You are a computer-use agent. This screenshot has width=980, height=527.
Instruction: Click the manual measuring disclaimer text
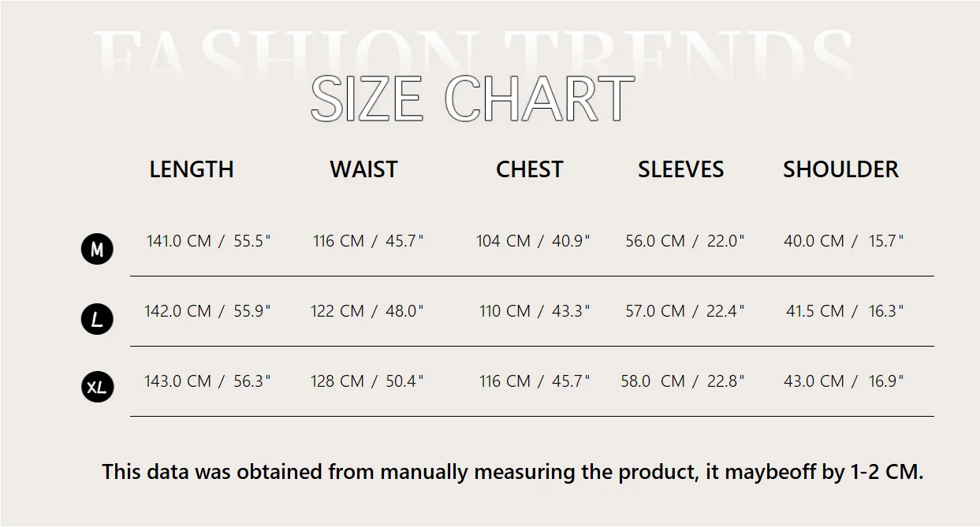[512, 472]
